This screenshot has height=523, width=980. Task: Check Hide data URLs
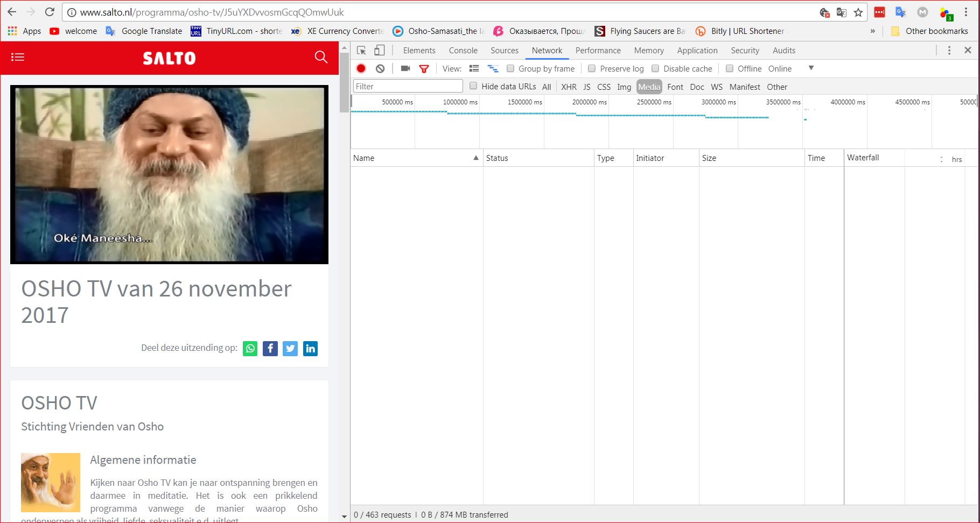tap(473, 86)
